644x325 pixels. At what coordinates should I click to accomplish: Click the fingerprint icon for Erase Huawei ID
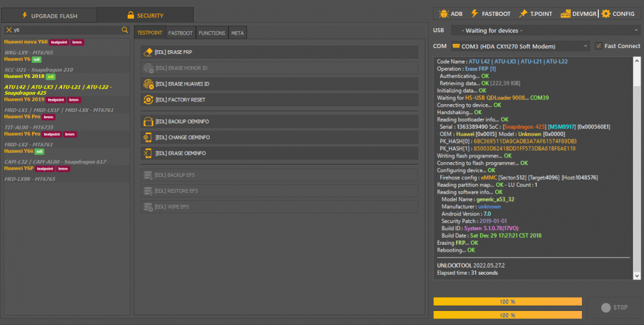(x=148, y=84)
